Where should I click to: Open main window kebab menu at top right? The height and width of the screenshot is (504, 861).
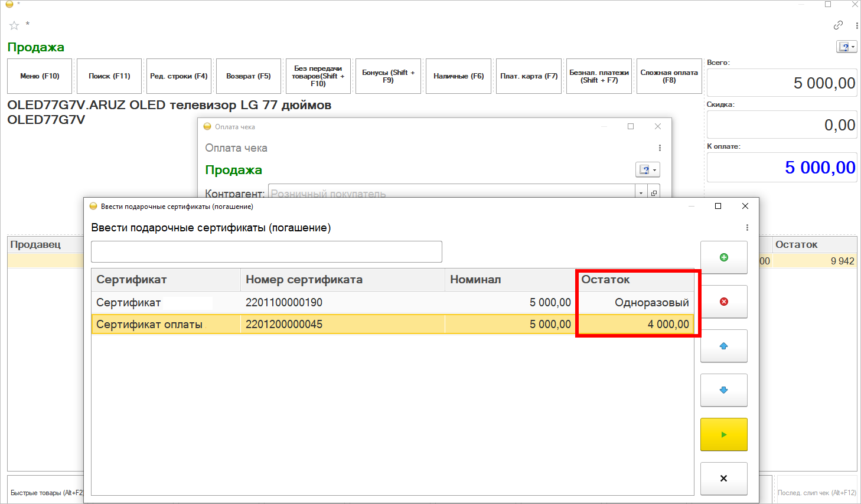click(x=857, y=25)
